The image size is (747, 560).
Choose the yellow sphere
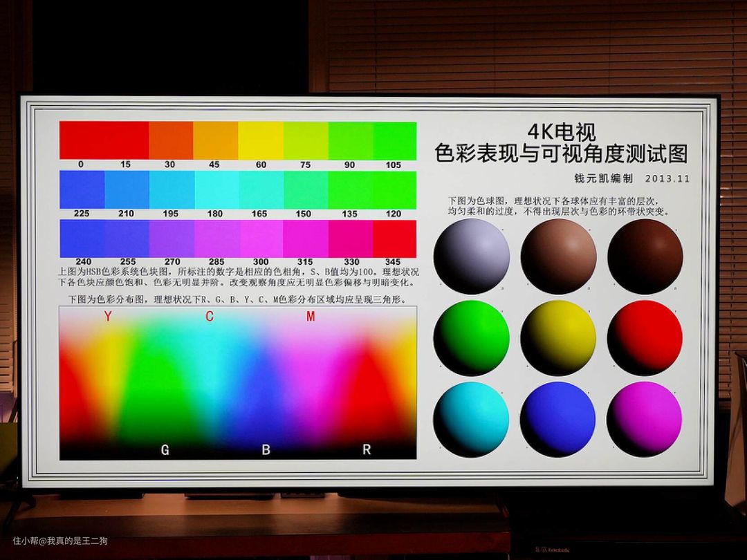click(x=558, y=338)
